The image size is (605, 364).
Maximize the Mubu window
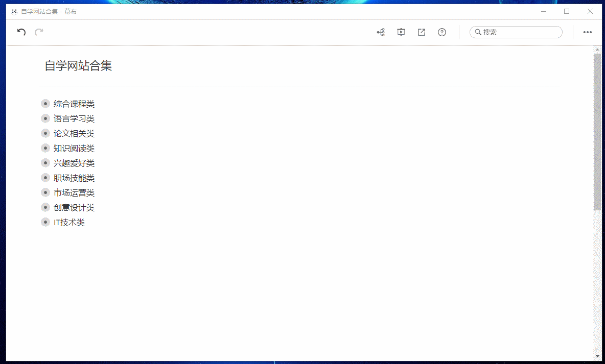pyautogui.click(x=567, y=12)
